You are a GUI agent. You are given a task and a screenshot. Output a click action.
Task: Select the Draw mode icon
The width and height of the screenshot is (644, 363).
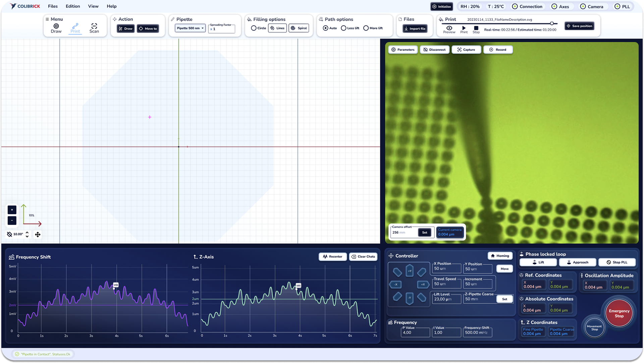pos(56,26)
